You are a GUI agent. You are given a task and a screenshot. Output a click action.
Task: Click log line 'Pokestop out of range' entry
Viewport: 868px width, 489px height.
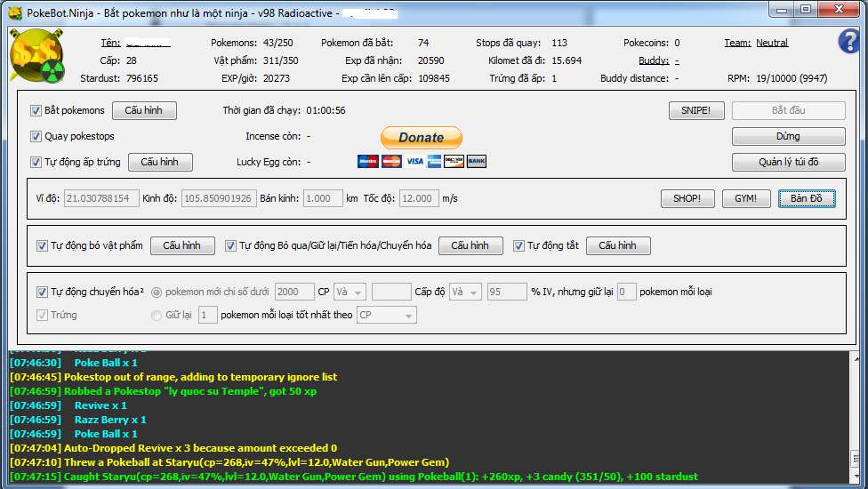coord(173,377)
